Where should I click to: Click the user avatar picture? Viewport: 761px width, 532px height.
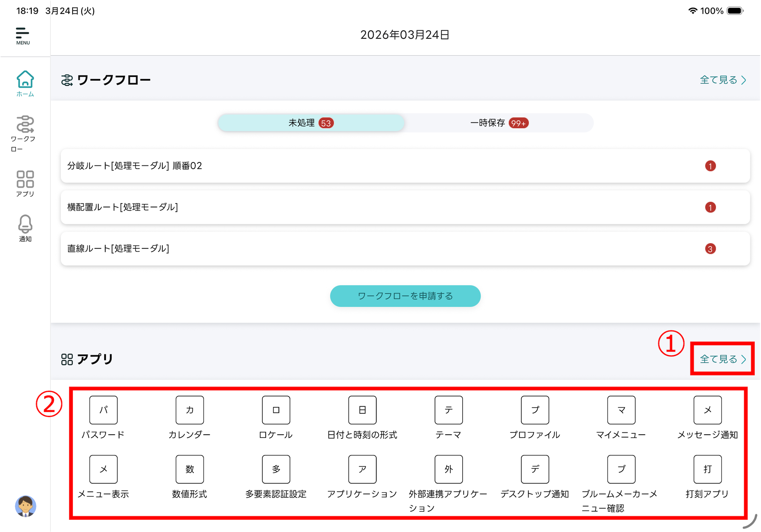pyautogui.click(x=25, y=506)
